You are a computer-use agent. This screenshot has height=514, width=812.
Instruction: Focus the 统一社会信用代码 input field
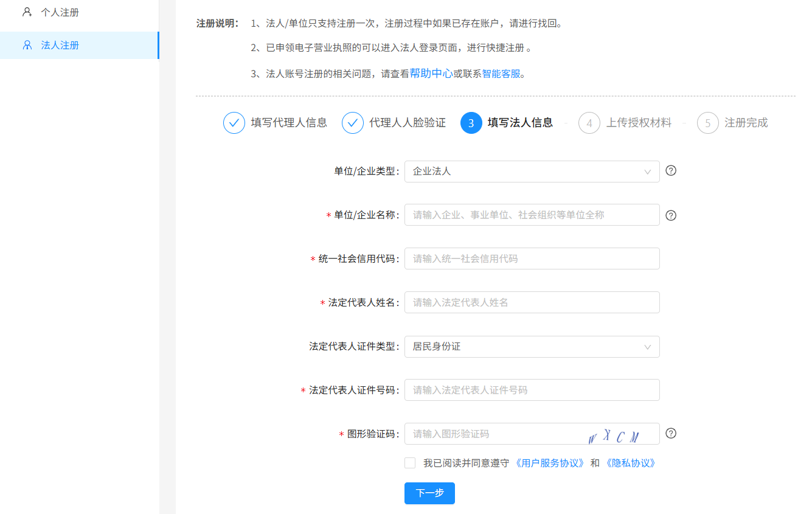(532, 259)
